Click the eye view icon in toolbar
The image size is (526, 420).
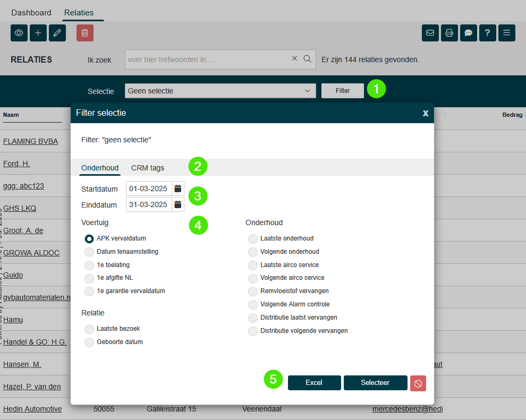19,33
